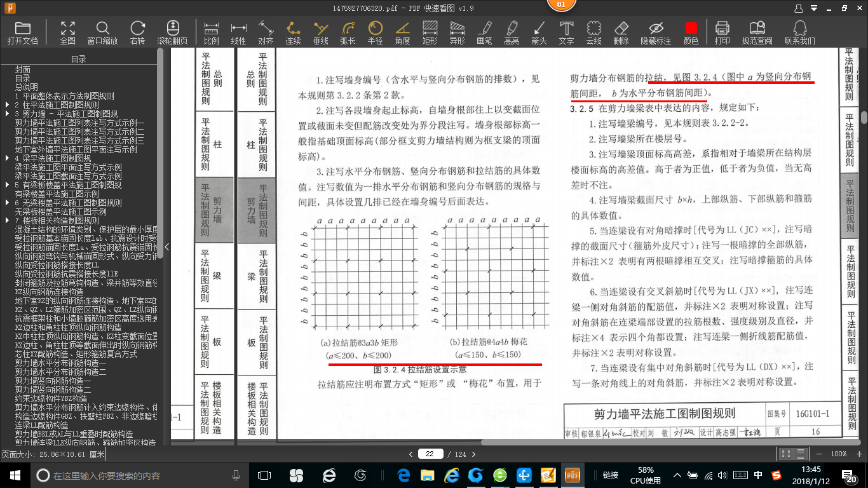Click the outline panel's vertical scrollbar
868x488 pixels.
point(159,152)
